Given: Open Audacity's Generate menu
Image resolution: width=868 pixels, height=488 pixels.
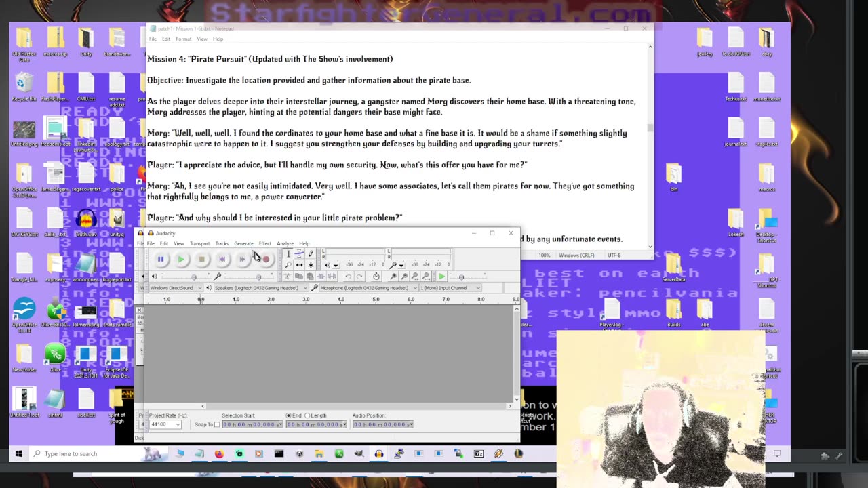Looking at the screenshot, I should coord(243,243).
